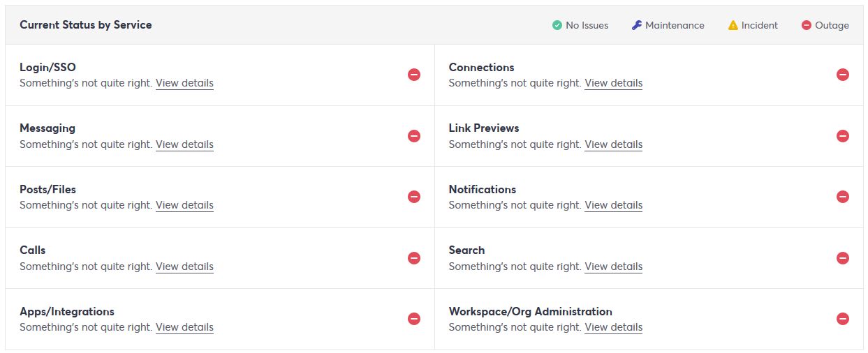Click the Connections outage status icon

click(x=843, y=75)
